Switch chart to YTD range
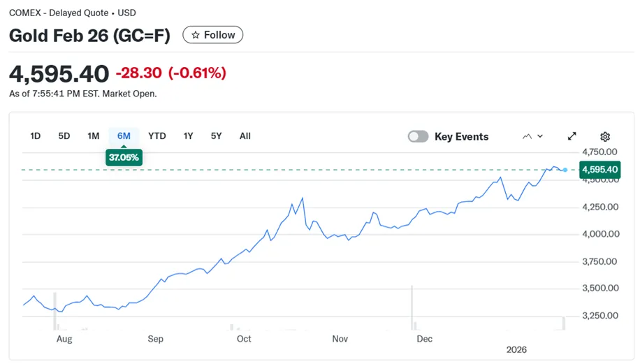The width and height of the screenshot is (640, 364). point(157,136)
